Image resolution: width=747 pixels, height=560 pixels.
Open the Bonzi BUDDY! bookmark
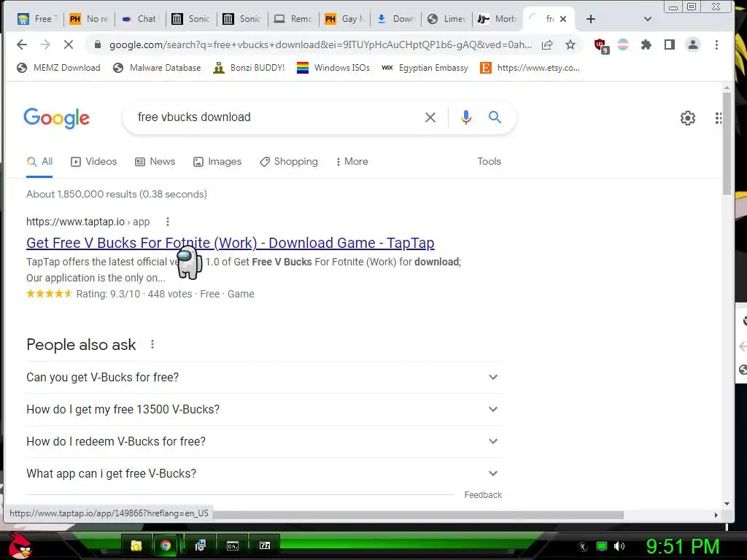coord(249,68)
